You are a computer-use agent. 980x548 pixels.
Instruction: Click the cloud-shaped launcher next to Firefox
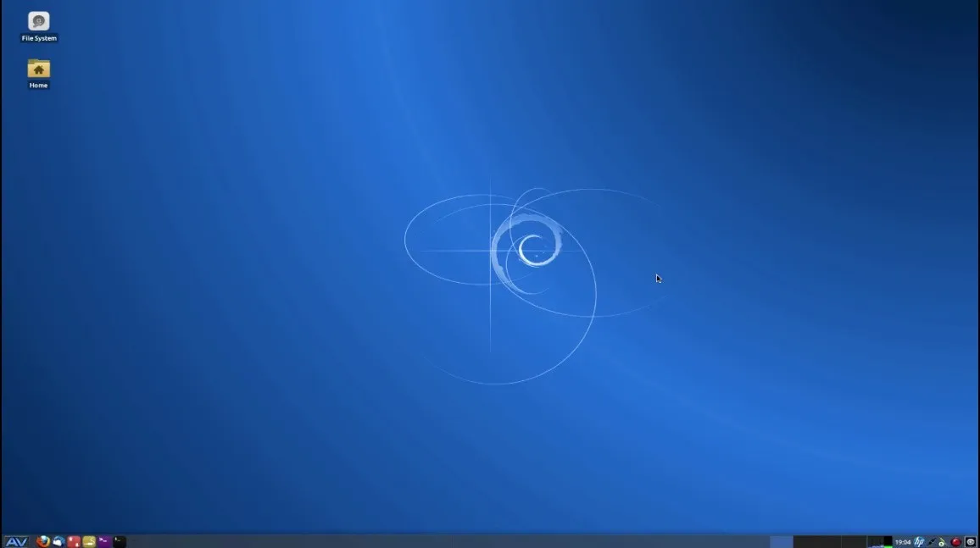[x=58, y=541]
